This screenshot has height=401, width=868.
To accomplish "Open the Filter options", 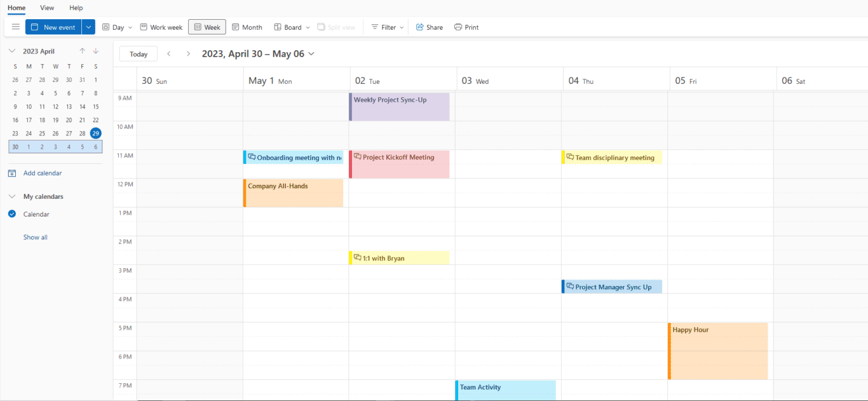I will click(386, 27).
